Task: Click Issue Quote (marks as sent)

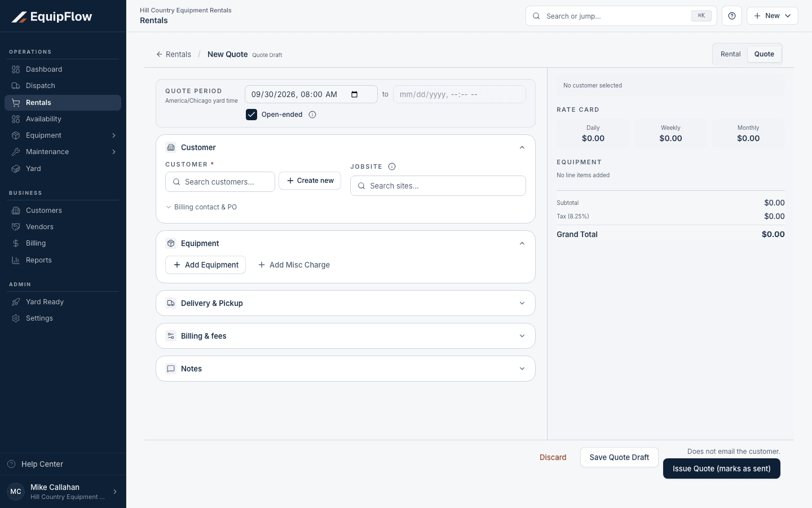Action: pos(722,468)
